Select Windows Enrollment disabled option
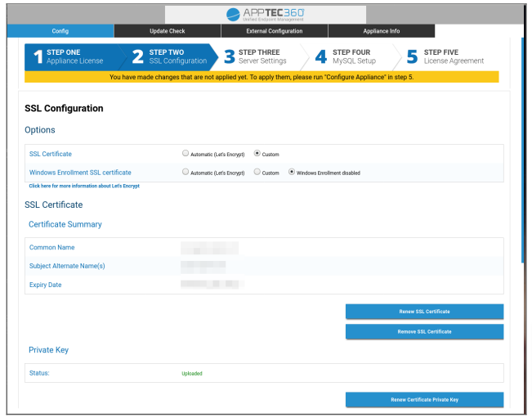 pyautogui.click(x=292, y=172)
